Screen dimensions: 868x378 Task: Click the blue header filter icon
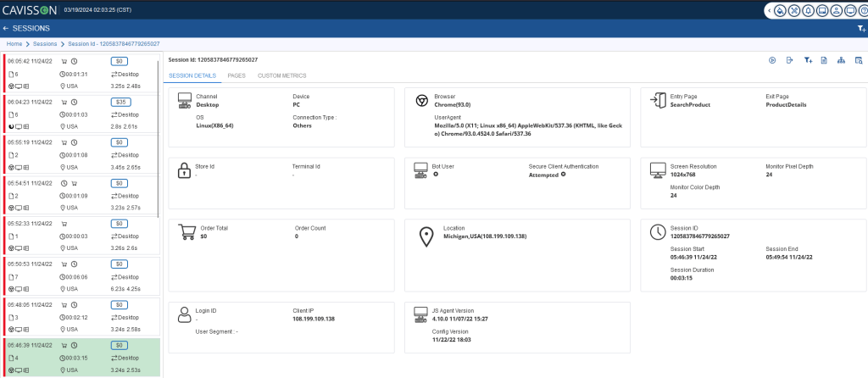pos(860,28)
